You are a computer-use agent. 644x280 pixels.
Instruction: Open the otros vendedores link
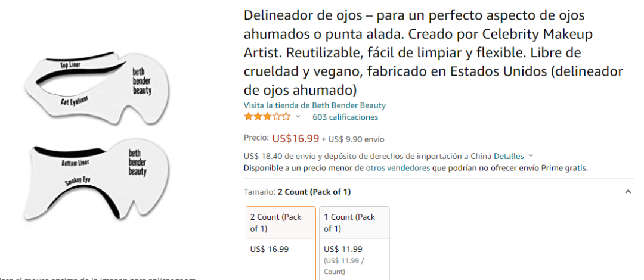tap(398, 168)
